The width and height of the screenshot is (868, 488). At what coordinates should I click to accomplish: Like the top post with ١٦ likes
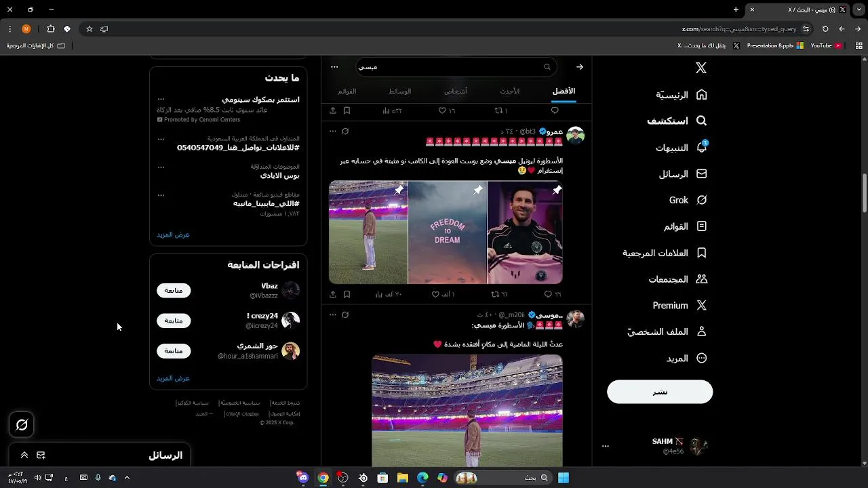point(447,110)
